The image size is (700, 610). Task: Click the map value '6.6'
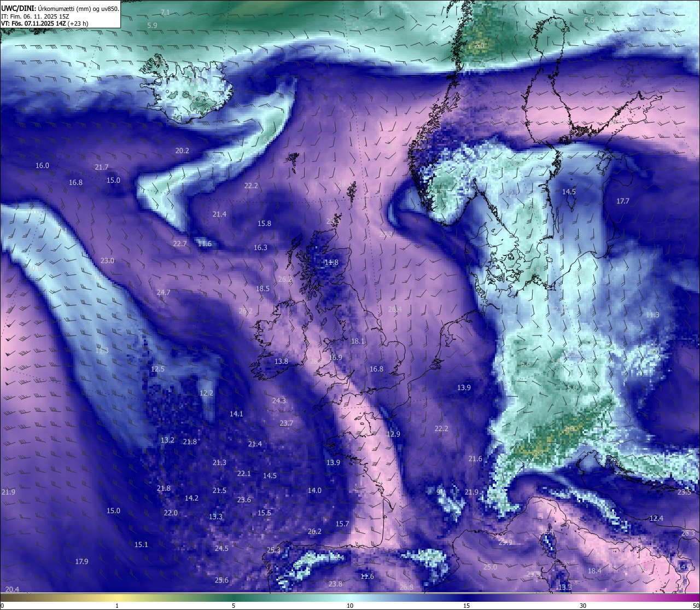(x=589, y=20)
